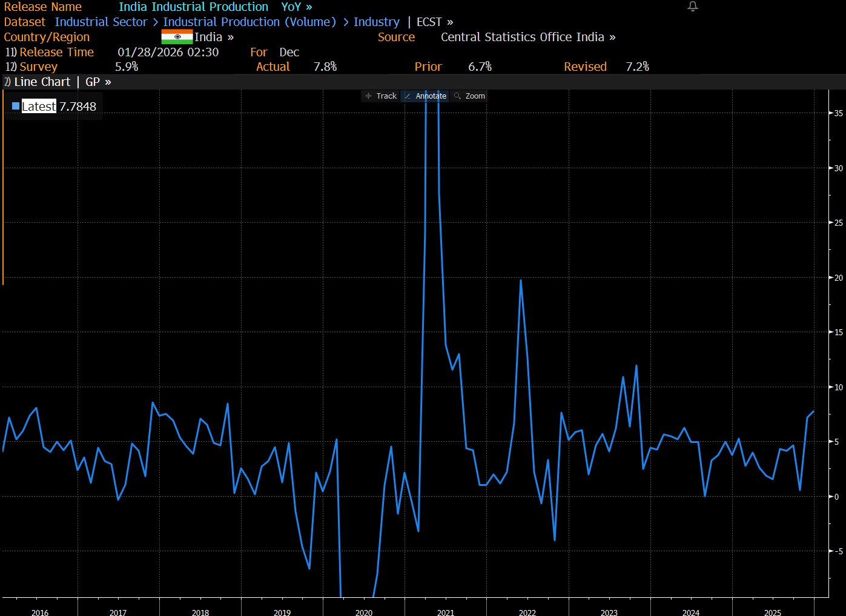Toggle the Annotate pencil tool
Screen dimensions: 846x616
coord(425,96)
